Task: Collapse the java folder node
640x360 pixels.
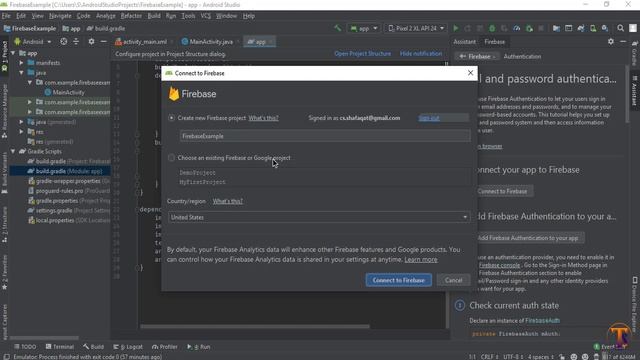Action: tap(21, 73)
